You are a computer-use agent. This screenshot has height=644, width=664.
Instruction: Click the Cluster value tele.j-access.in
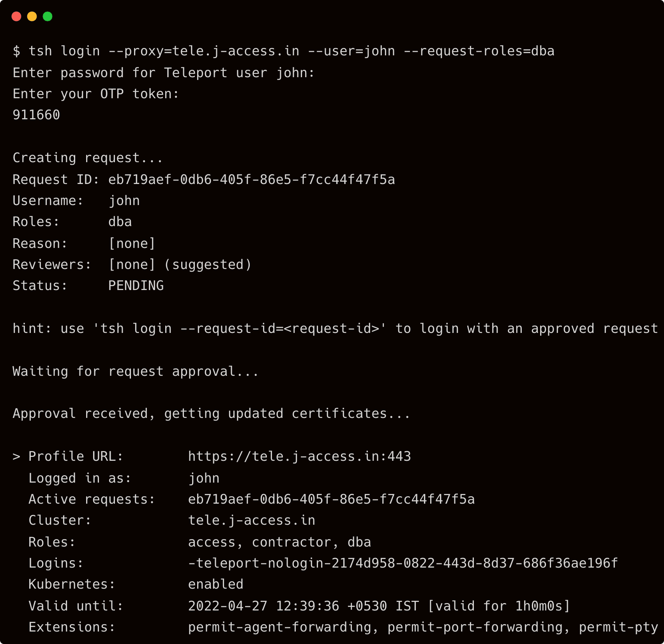[252, 520]
